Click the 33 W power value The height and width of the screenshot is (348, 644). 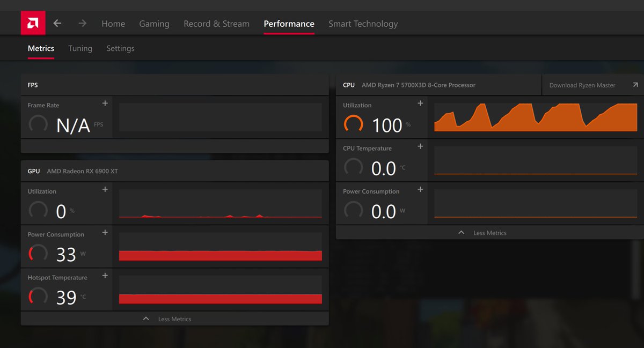click(x=66, y=255)
